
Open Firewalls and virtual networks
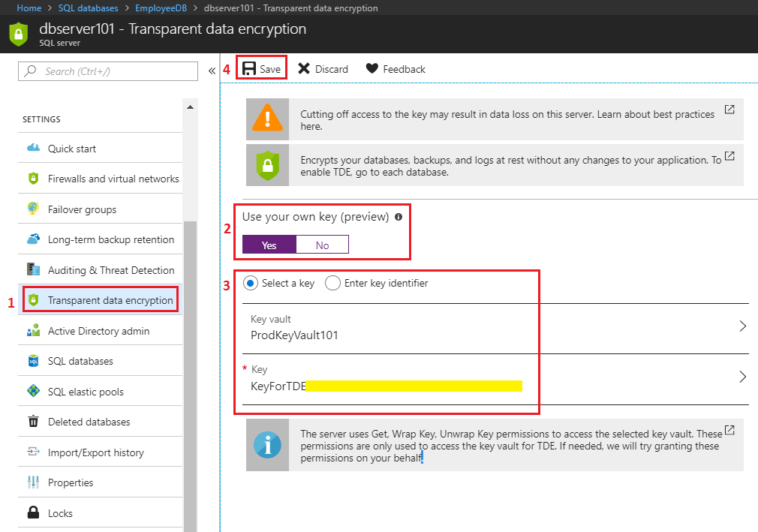[100, 179]
